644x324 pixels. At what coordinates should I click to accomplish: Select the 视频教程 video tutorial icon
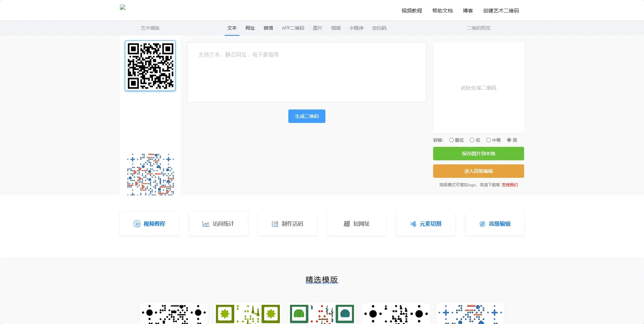point(149,224)
